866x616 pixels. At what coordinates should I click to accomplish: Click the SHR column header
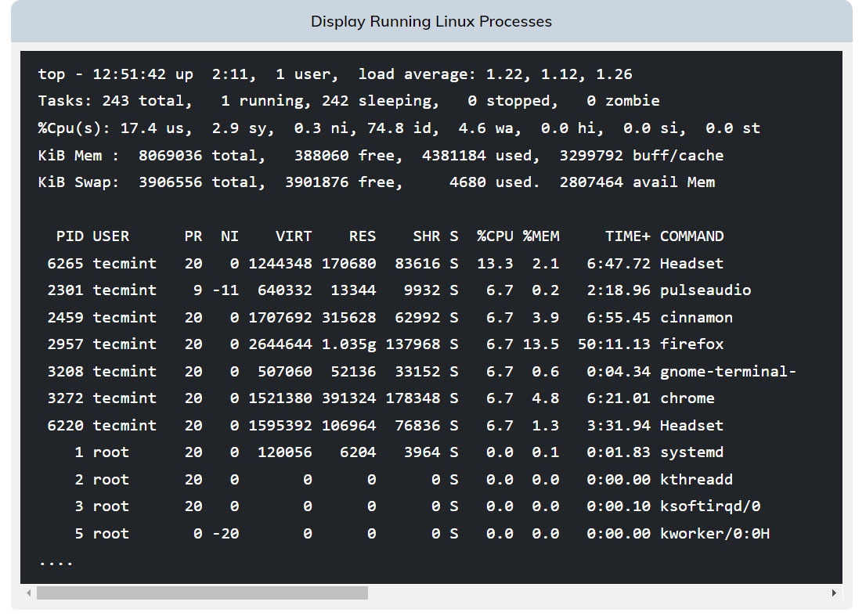pyautogui.click(x=427, y=236)
